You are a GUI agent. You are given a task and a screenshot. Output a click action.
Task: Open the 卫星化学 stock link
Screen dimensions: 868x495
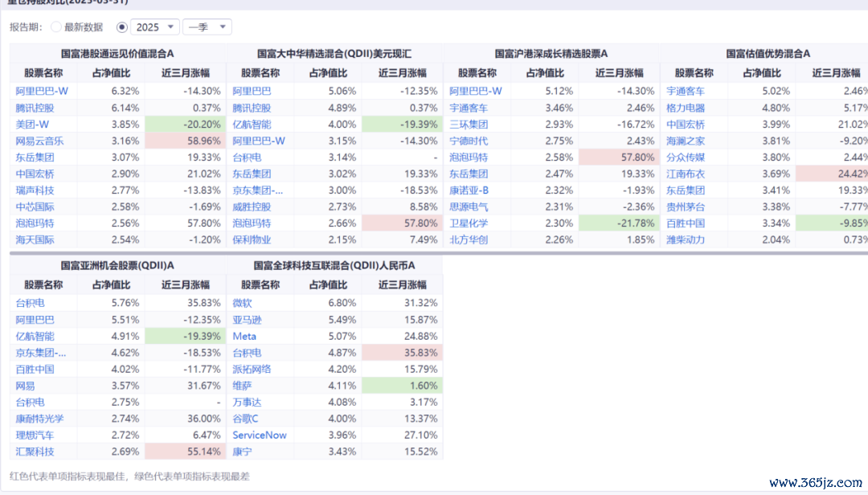click(469, 223)
